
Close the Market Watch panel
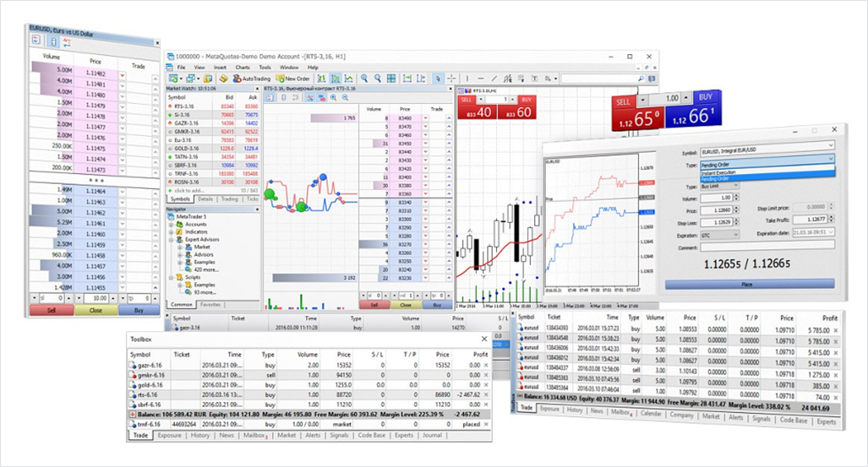point(257,89)
